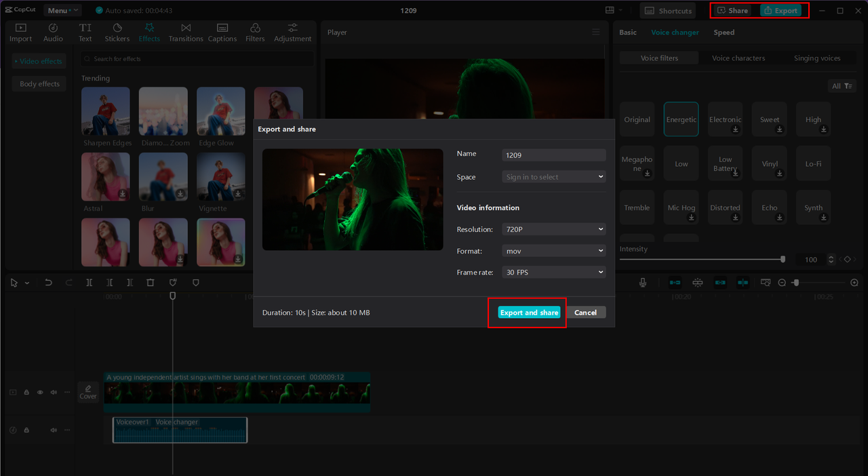Toggle the preview axis icon in timeline

(743, 283)
